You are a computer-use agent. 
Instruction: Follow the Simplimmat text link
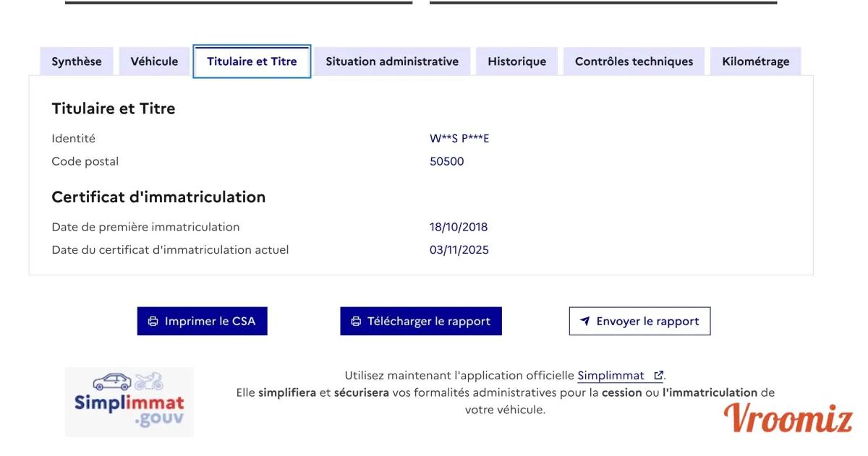click(610, 376)
